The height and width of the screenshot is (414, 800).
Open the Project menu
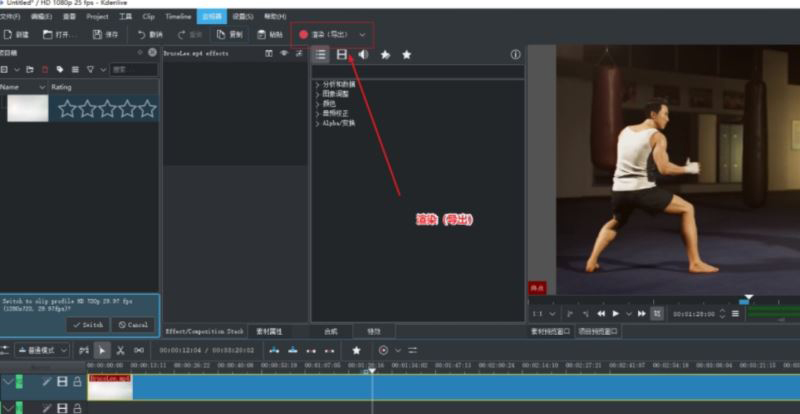coord(97,16)
